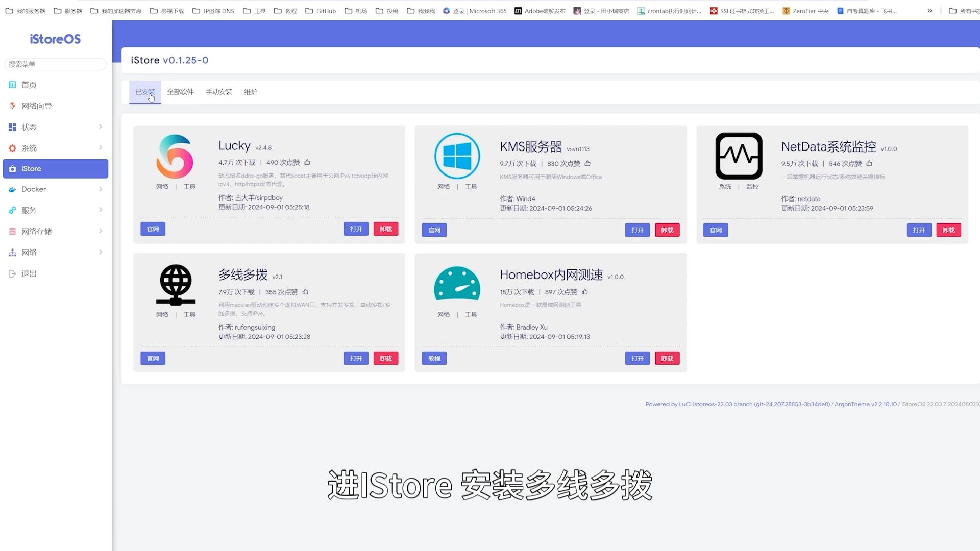The image size is (980, 551).
Task: Click the Lucky app title
Action: pos(234,146)
